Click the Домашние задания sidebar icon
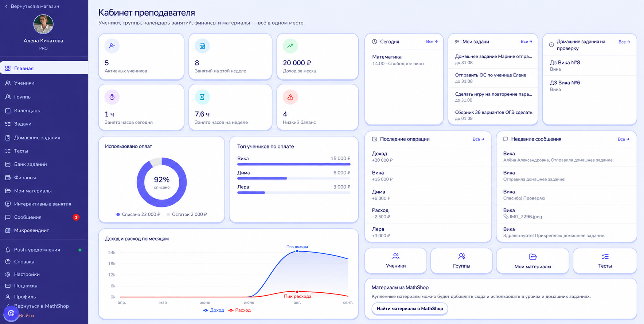The height and width of the screenshot is (324, 644). [8, 138]
